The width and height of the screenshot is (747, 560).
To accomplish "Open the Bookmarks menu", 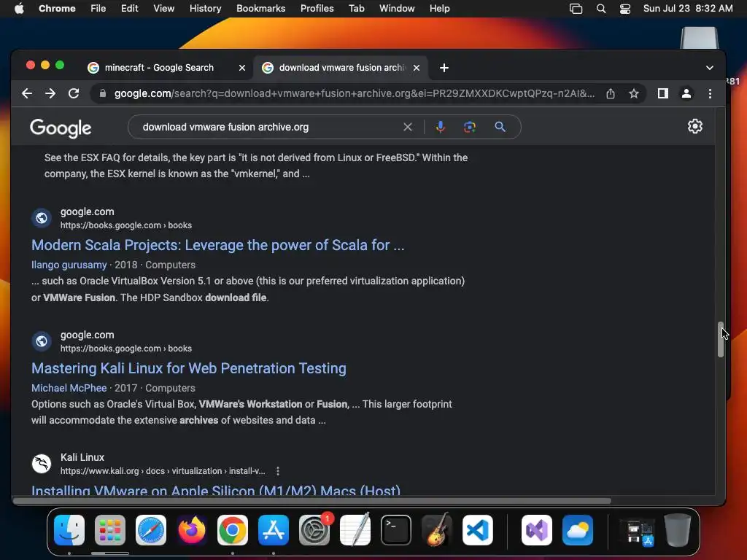I will click(x=260, y=9).
